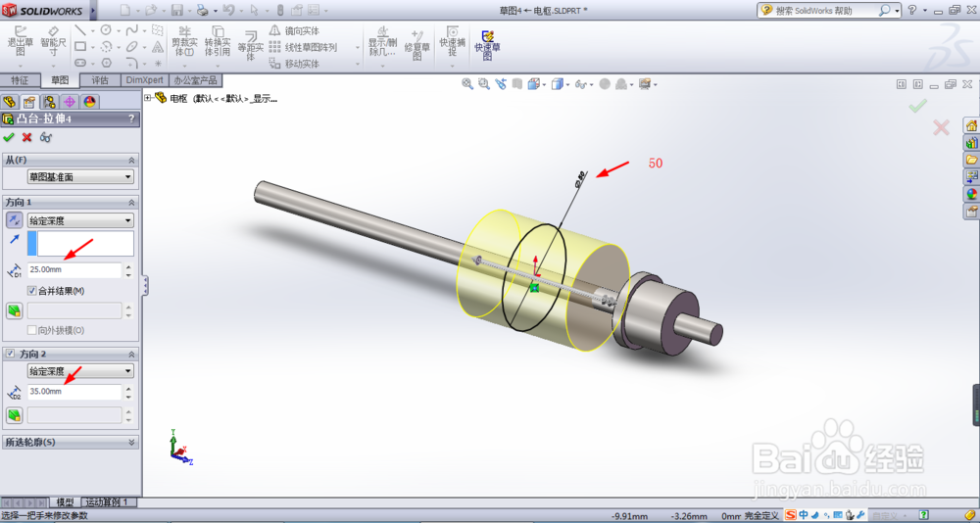Open Appearances color ball in task pane
The height and width of the screenshot is (523, 980).
click(x=971, y=194)
